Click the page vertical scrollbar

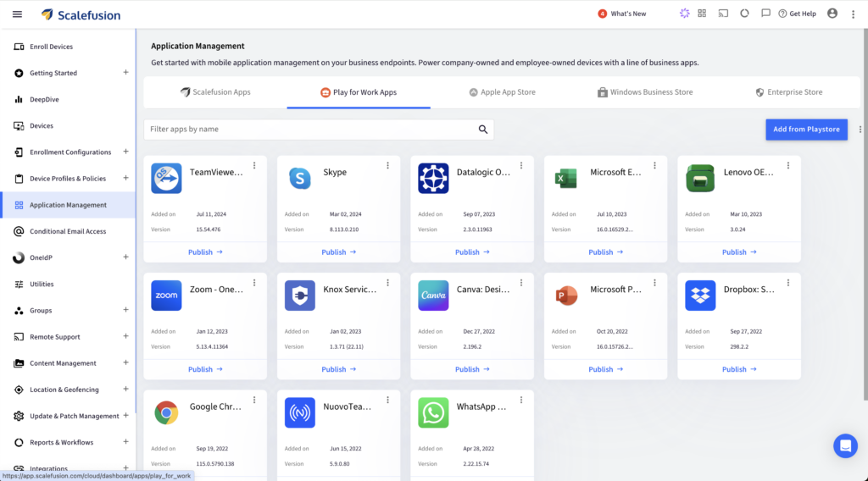pos(865,216)
